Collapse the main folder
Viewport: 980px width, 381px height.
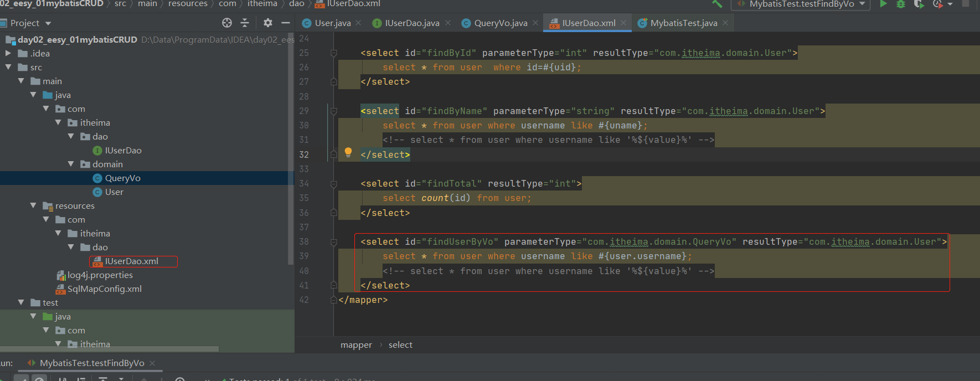(x=20, y=81)
